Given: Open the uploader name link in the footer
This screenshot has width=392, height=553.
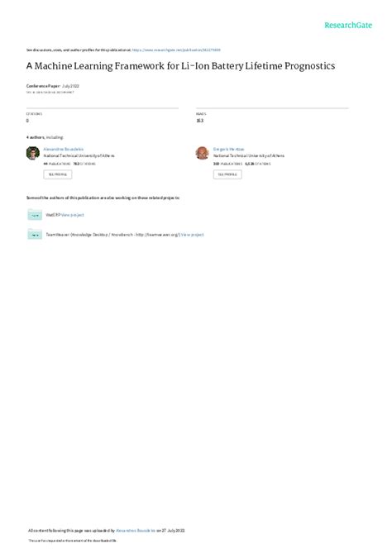Looking at the screenshot, I should coord(136,531).
